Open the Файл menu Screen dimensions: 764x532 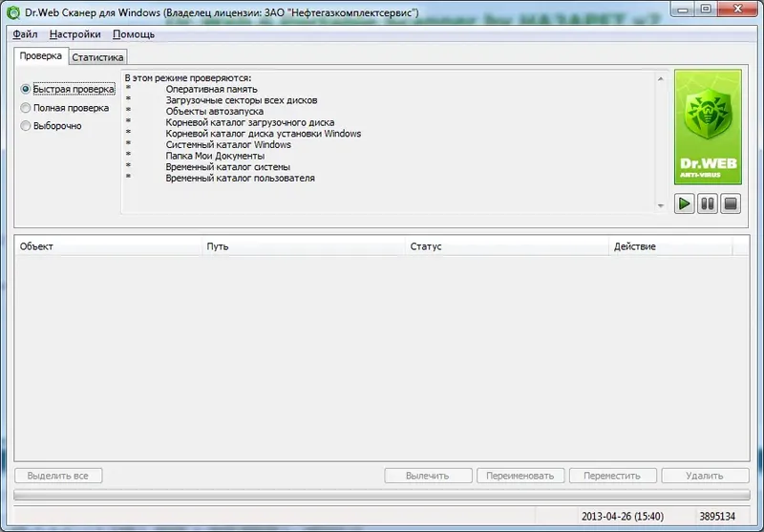25,34
